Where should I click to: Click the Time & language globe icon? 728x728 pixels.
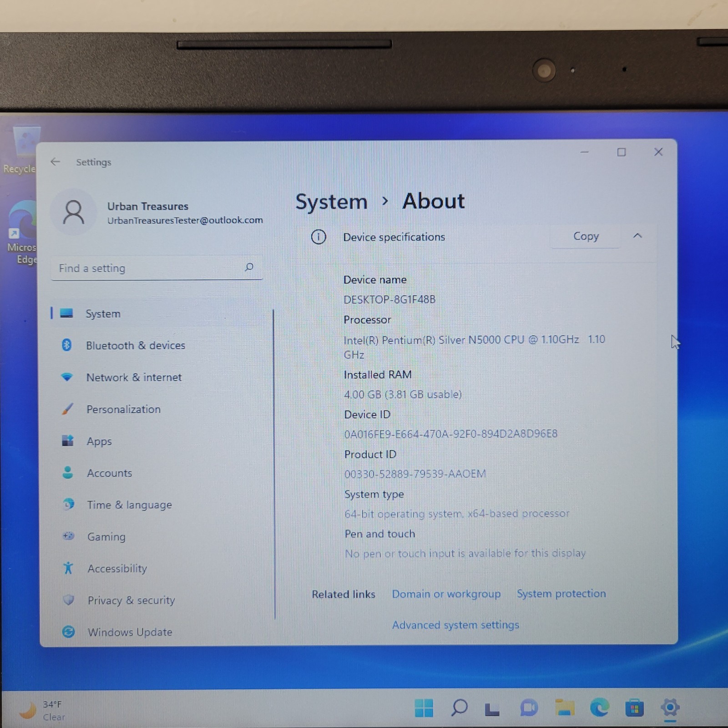pos(68,504)
